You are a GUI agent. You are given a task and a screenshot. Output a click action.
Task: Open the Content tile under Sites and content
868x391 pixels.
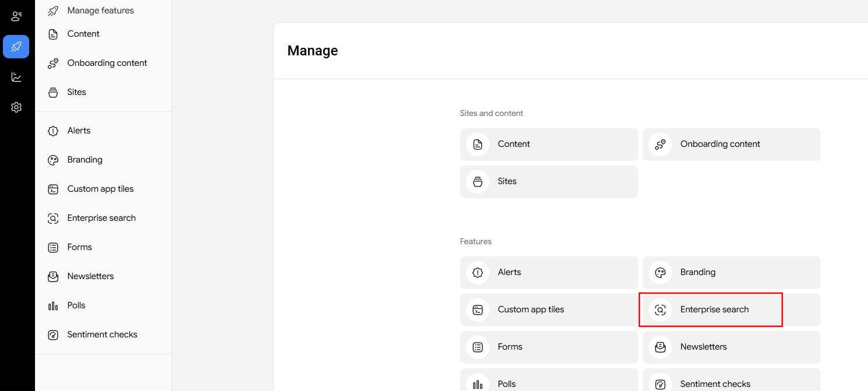548,145
